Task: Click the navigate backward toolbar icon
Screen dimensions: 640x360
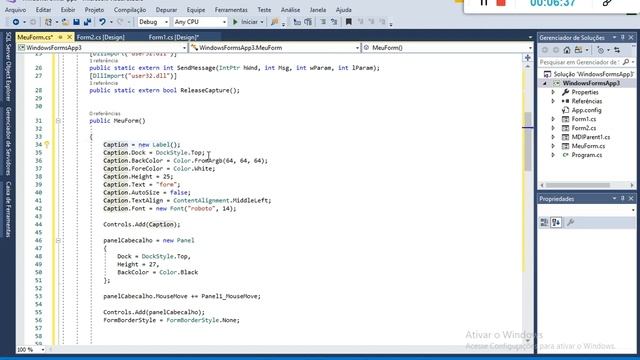Action: tap(16, 22)
